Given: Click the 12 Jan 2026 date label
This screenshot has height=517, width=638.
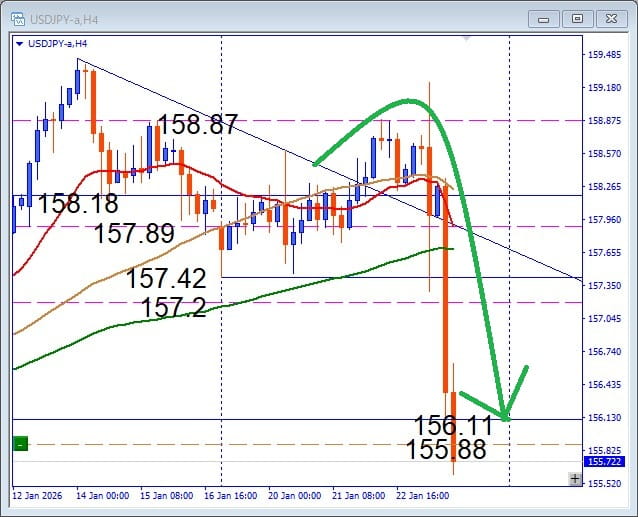Looking at the screenshot, I should [x=37, y=496].
